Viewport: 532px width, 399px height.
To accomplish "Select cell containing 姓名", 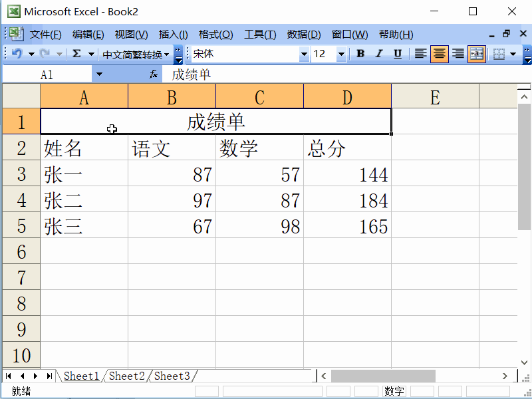I will point(84,147).
